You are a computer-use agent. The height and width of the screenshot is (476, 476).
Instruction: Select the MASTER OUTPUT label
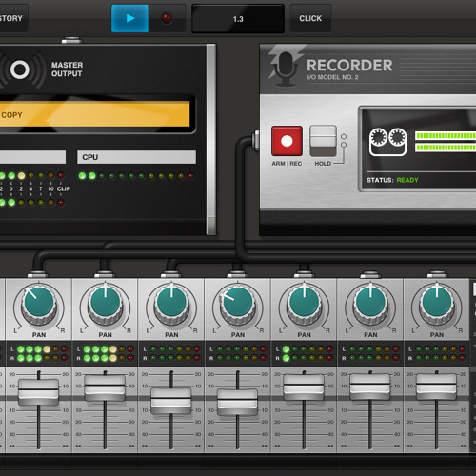67,69
